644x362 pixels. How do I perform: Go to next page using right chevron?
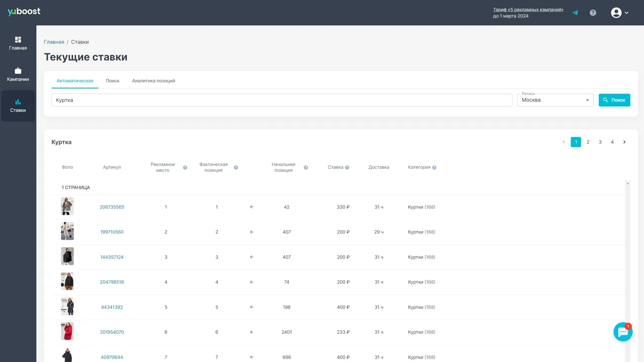[x=624, y=142]
